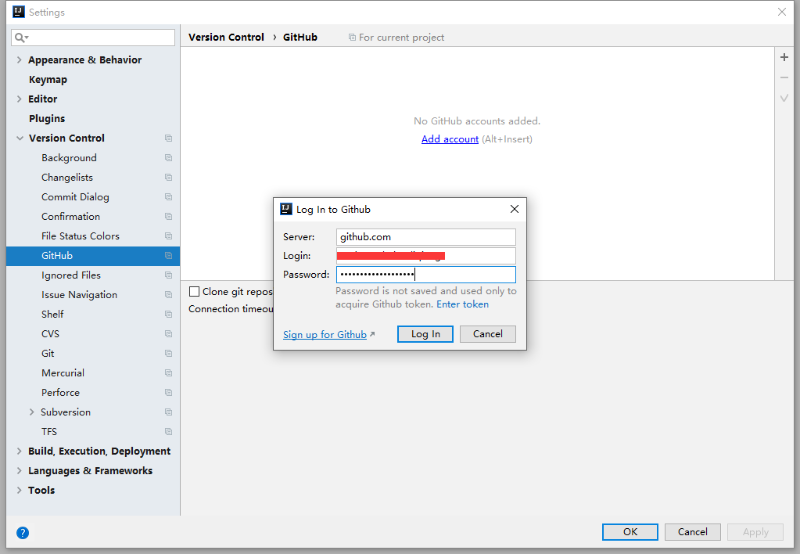Expand the Appearance & Behavior section
The image size is (800, 554).
point(19,60)
